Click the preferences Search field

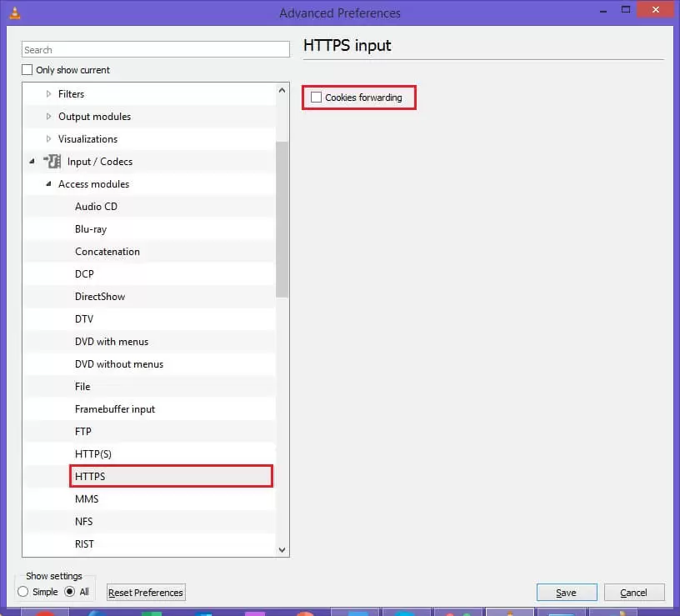pyautogui.click(x=156, y=49)
